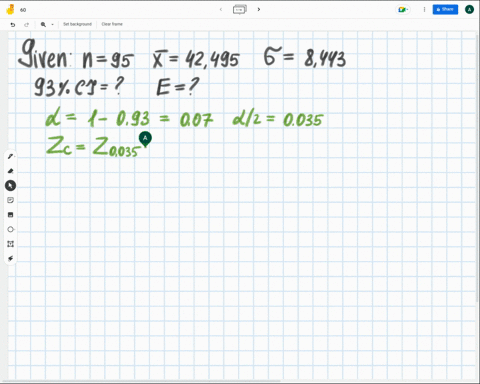Select the Eraser tool
This screenshot has height=384, width=480.
tap(10, 171)
